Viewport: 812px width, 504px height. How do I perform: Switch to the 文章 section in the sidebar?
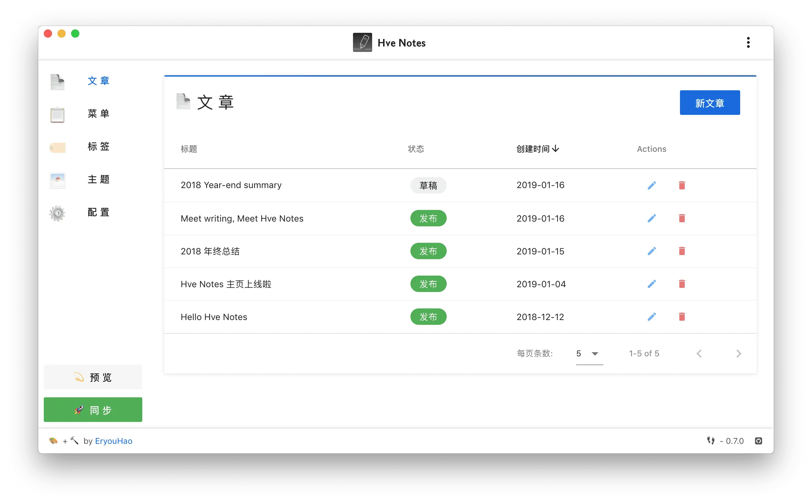[x=98, y=81]
